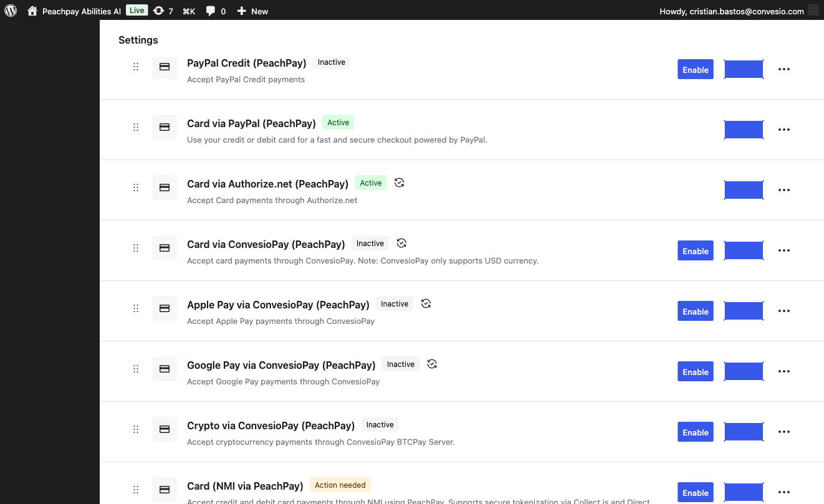This screenshot has width=824, height=504.
Task: Select the card icon for Card via Authorize.net
Action: coord(165,188)
